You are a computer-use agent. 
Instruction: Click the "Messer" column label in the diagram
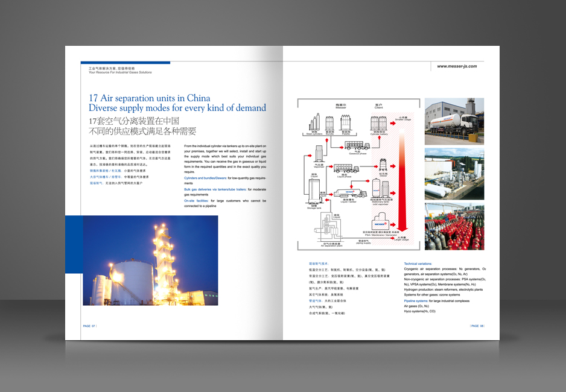point(341,107)
